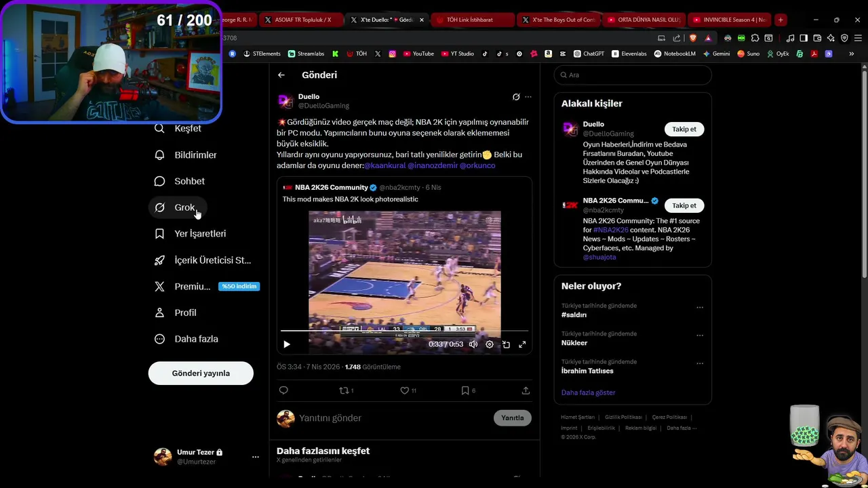Open video settings gear icon
Viewport: 868px width, 488px height.
[490, 344]
